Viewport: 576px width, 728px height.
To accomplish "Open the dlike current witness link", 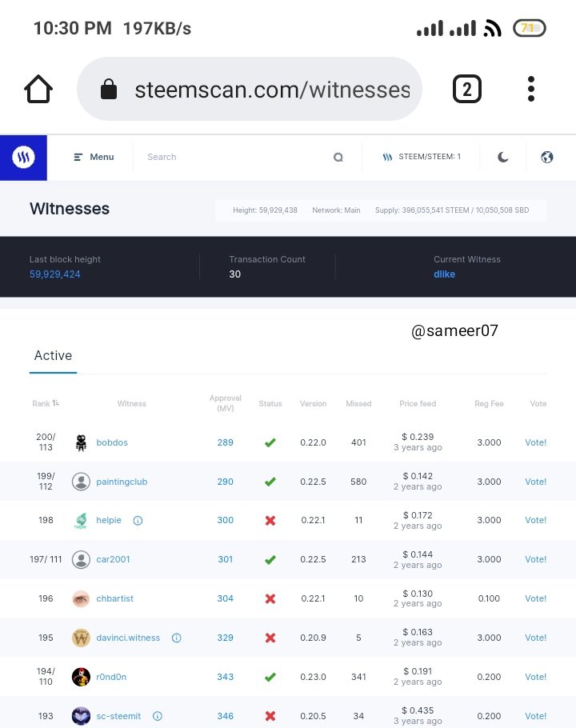I will coord(444,274).
